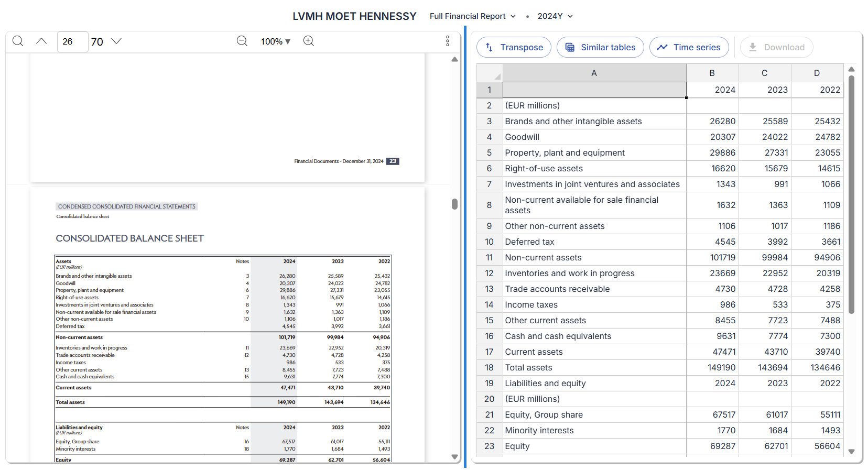This screenshot has width=868, height=470.
Task: Click the Transpose button
Action: 514,47
